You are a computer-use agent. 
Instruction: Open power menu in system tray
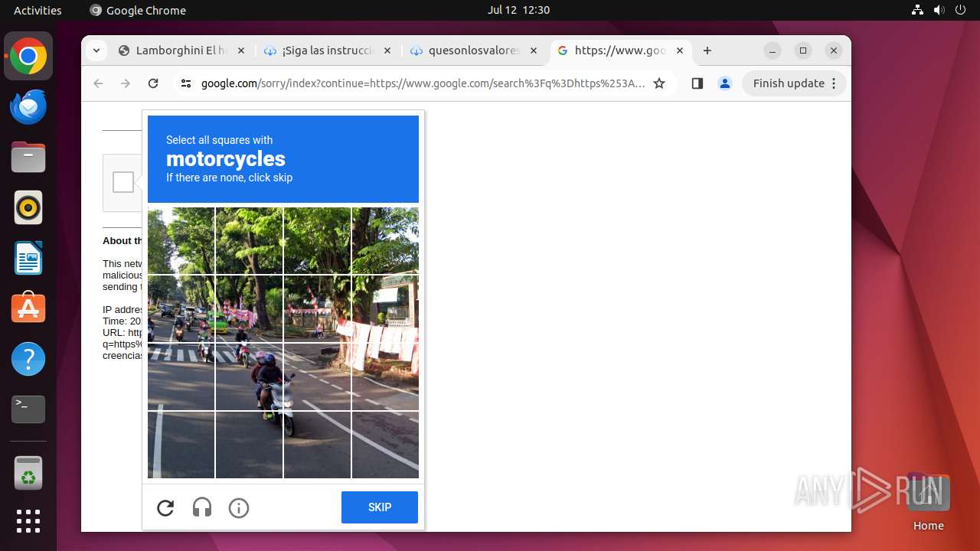[x=960, y=10]
